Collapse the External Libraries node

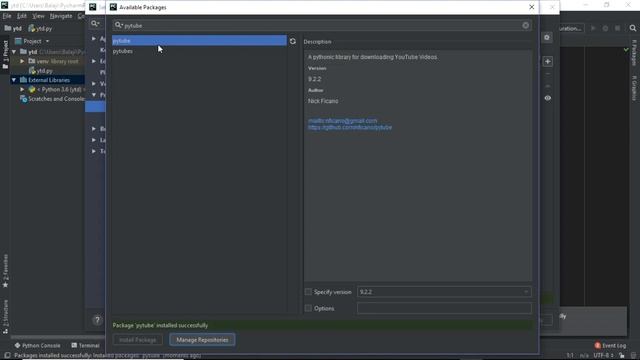pyautogui.click(x=14, y=80)
